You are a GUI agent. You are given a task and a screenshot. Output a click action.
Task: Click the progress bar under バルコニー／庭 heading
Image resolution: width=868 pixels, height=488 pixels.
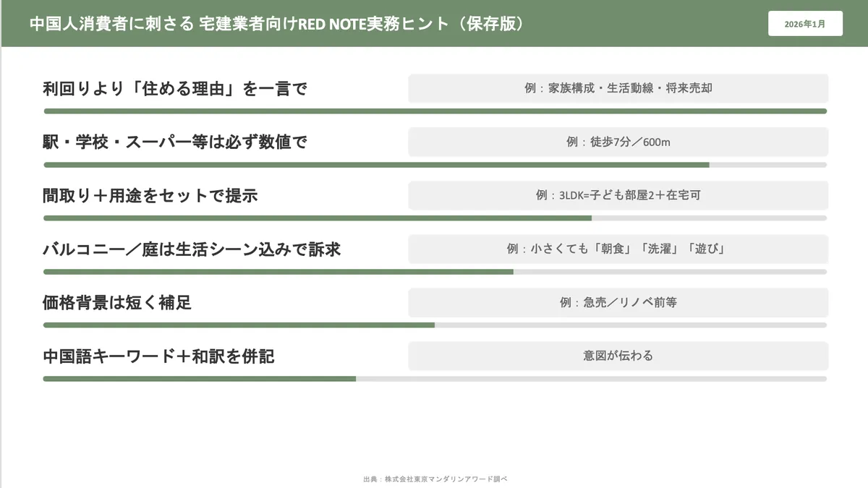(x=435, y=272)
